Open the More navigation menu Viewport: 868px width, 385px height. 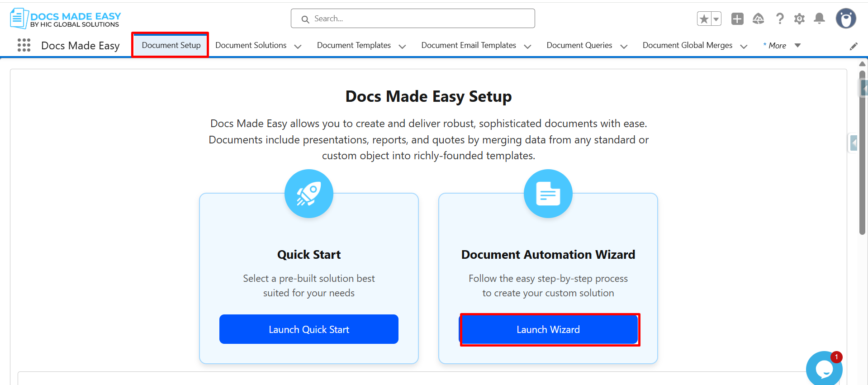(782, 45)
